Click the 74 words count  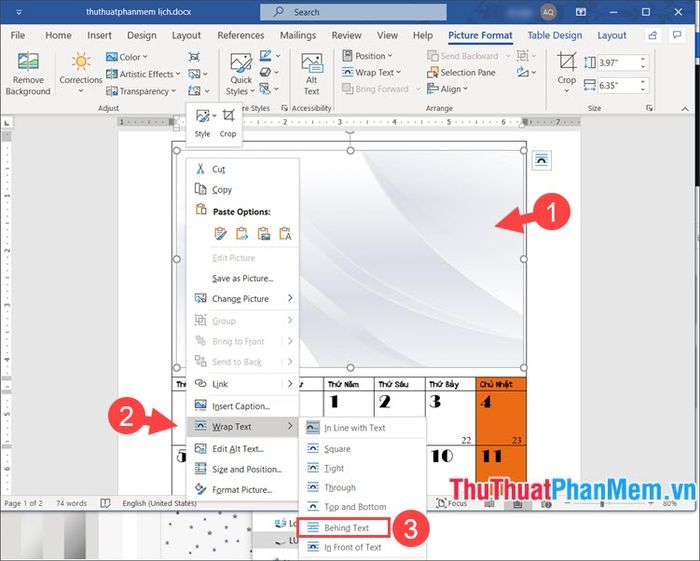coord(71,503)
